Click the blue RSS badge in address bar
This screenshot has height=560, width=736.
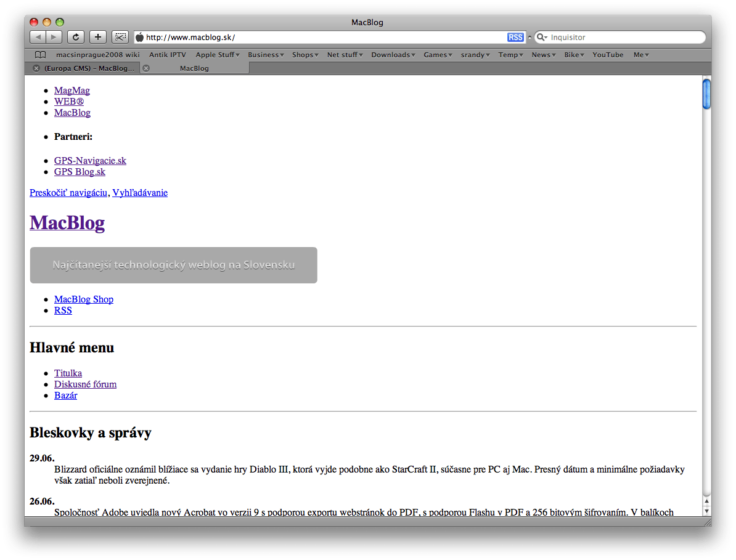pos(515,38)
